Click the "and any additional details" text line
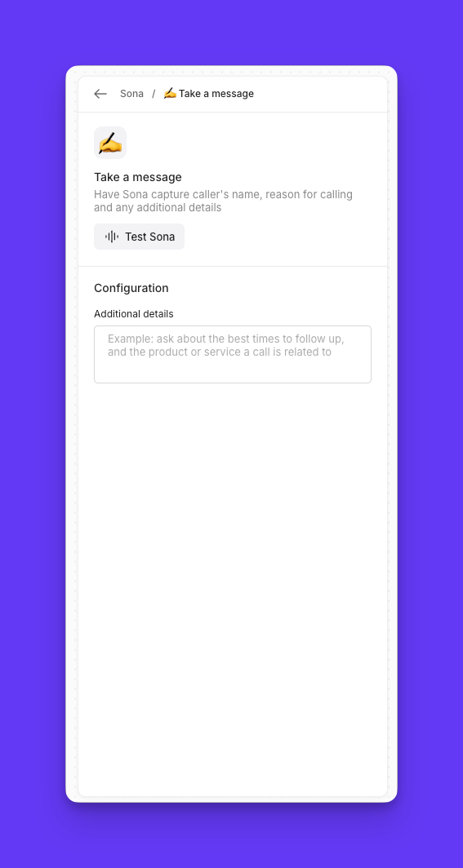This screenshot has width=463, height=868. click(158, 208)
